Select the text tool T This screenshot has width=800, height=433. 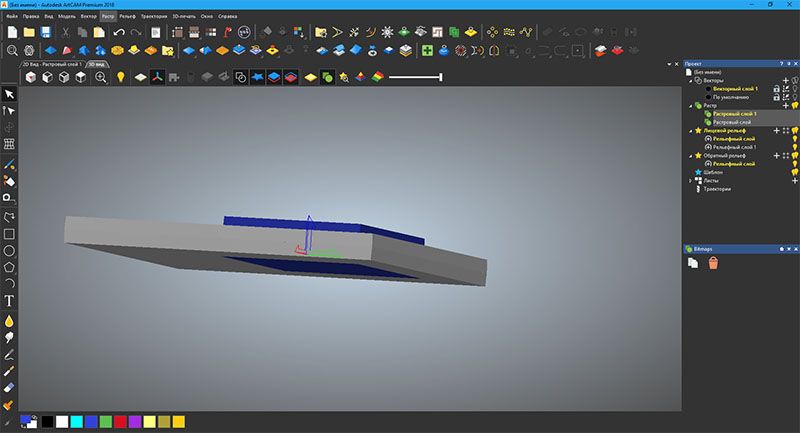point(9,301)
